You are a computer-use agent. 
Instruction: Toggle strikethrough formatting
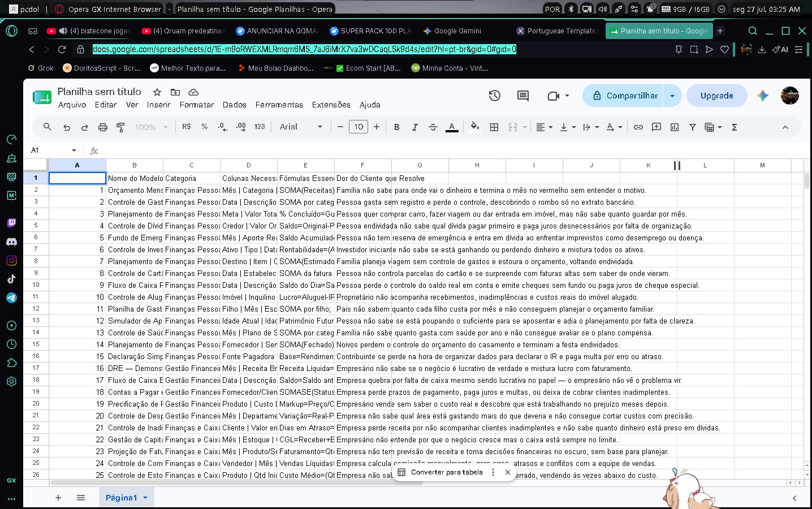[x=433, y=127]
